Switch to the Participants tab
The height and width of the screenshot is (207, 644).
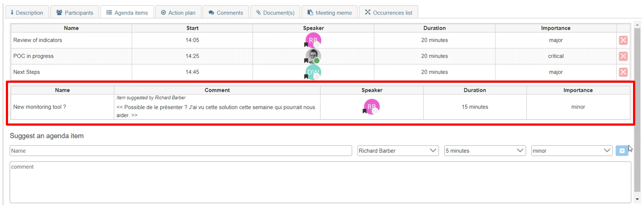pos(74,12)
